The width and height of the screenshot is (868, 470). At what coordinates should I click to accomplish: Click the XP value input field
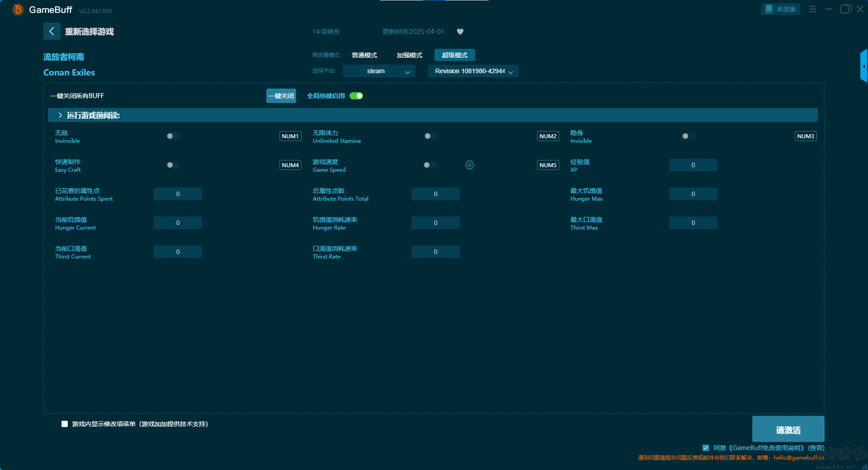[693, 165]
